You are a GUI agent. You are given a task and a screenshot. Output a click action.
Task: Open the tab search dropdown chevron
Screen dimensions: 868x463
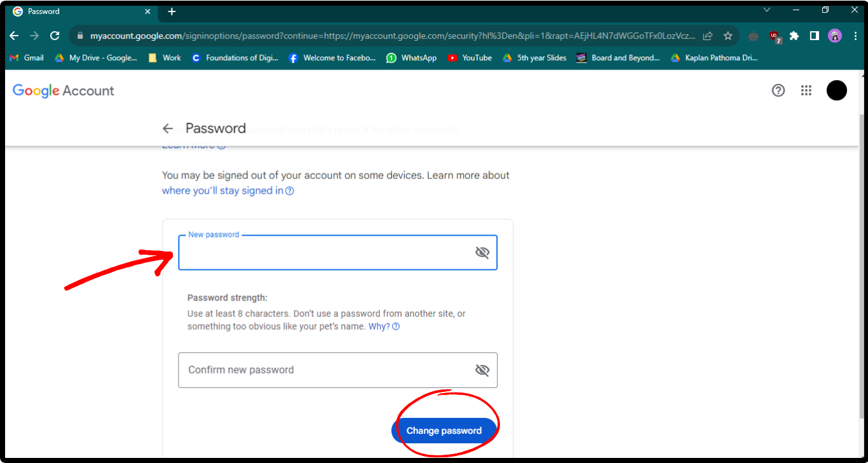pyautogui.click(x=767, y=10)
